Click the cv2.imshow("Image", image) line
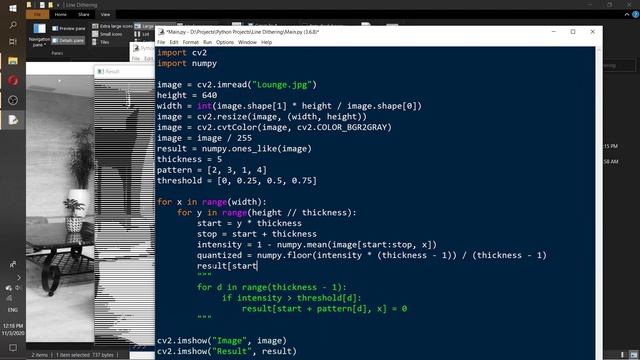This screenshot has width=640, height=360. 222,341
